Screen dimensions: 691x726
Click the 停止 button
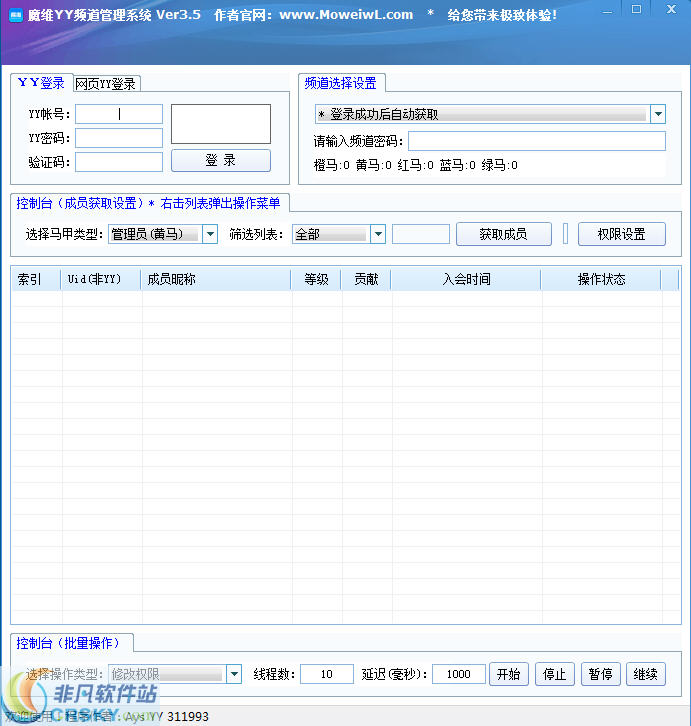tap(555, 674)
